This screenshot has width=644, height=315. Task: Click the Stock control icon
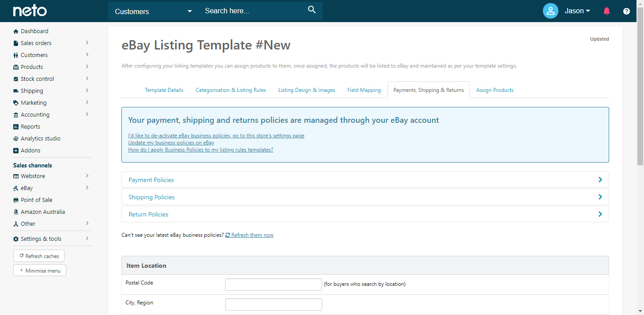click(16, 79)
